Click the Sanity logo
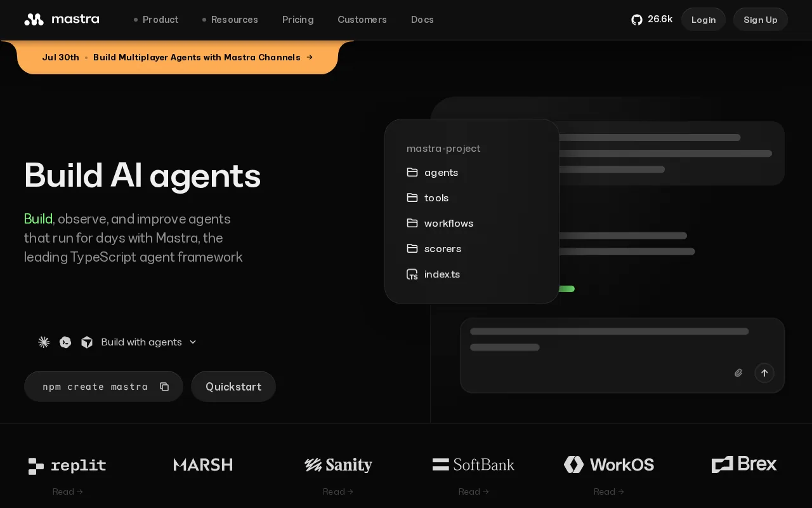The image size is (812, 508). click(338, 465)
